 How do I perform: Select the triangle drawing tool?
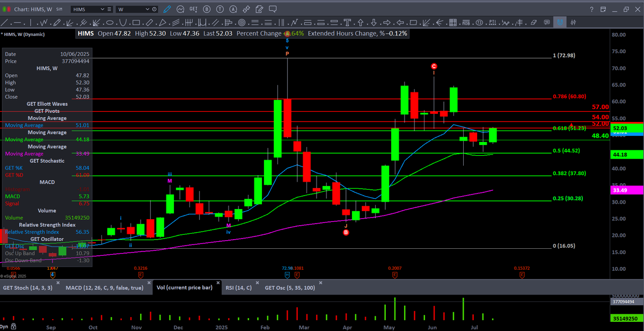coord(163,23)
